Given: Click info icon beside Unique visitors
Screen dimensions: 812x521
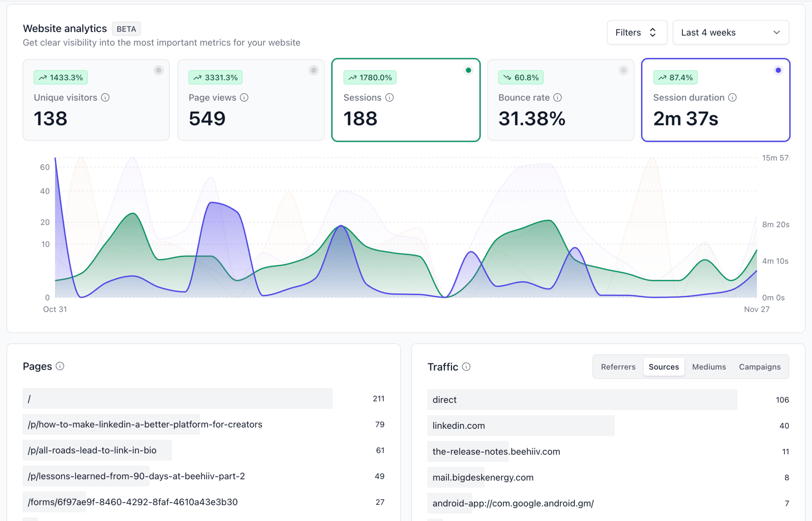Looking at the screenshot, I should point(105,98).
